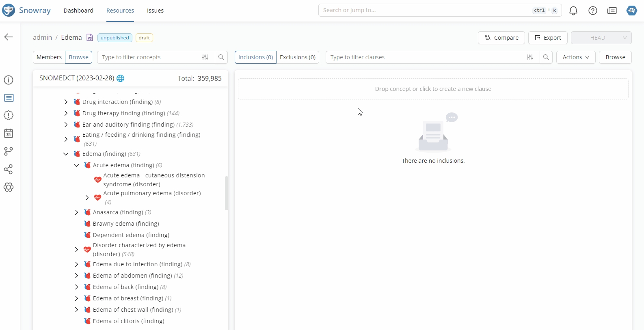The width and height of the screenshot is (644, 330).
Task: Open the Issues tab
Action: 155,11
